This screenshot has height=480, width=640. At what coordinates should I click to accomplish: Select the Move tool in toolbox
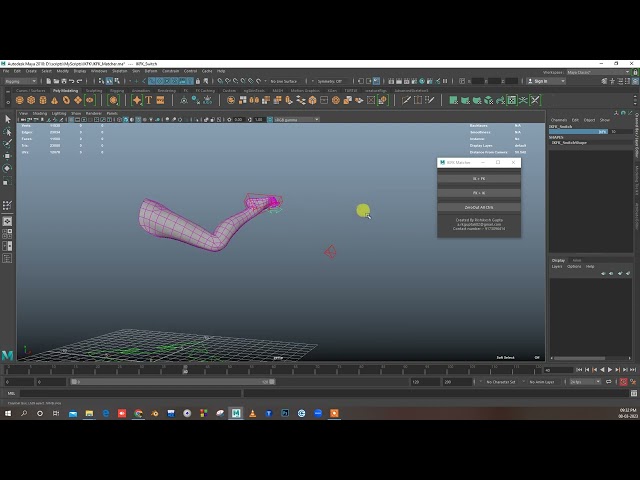tap(7, 156)
